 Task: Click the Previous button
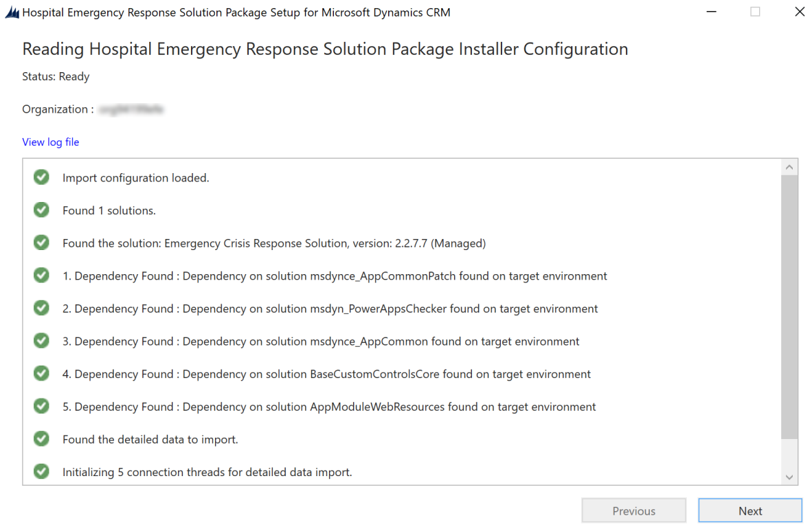tap(633, 511)
